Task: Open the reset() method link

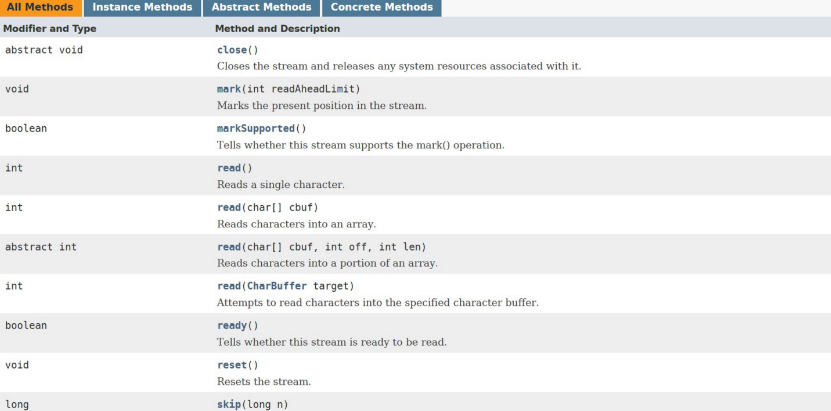Action: 232,365
